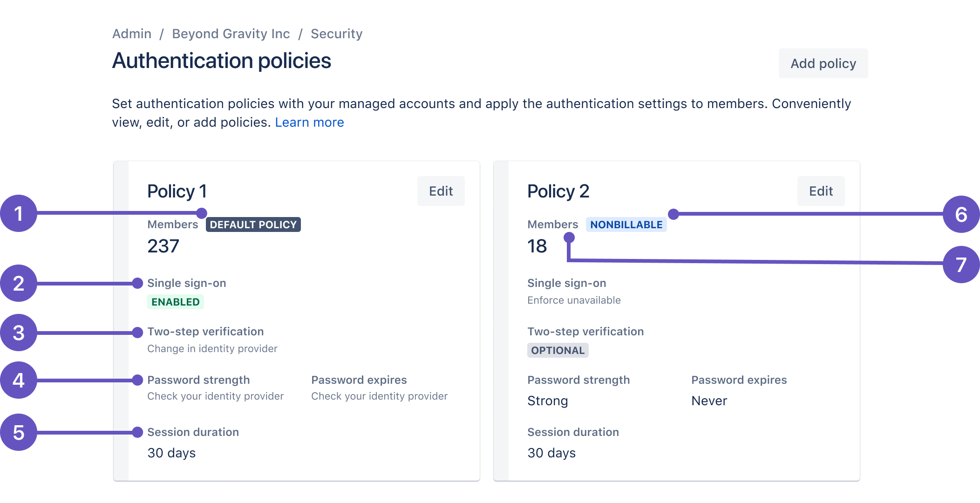This screenshot has height=503, width=980.
Task: Open the Add policy button
Action: coord(823,63)
